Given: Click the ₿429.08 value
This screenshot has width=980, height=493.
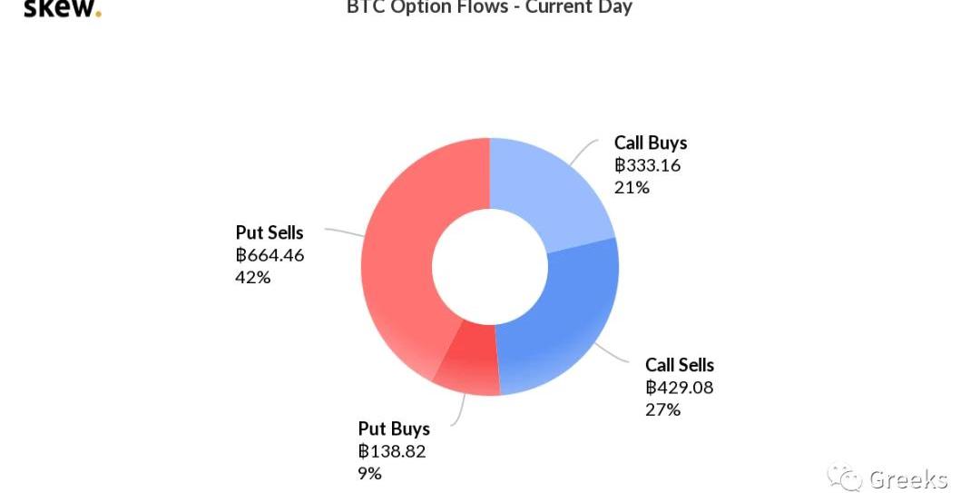Looking at the screenshot, I should pyautogui.click(x=679, y=388).
